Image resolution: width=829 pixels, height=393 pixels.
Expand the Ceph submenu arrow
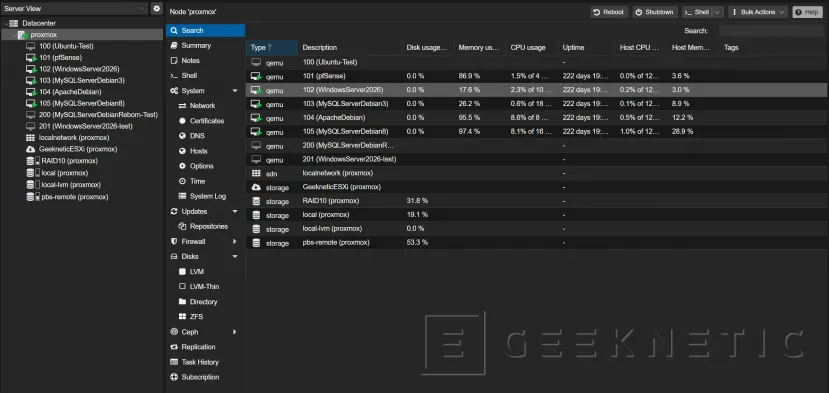[x=235, y=332]
